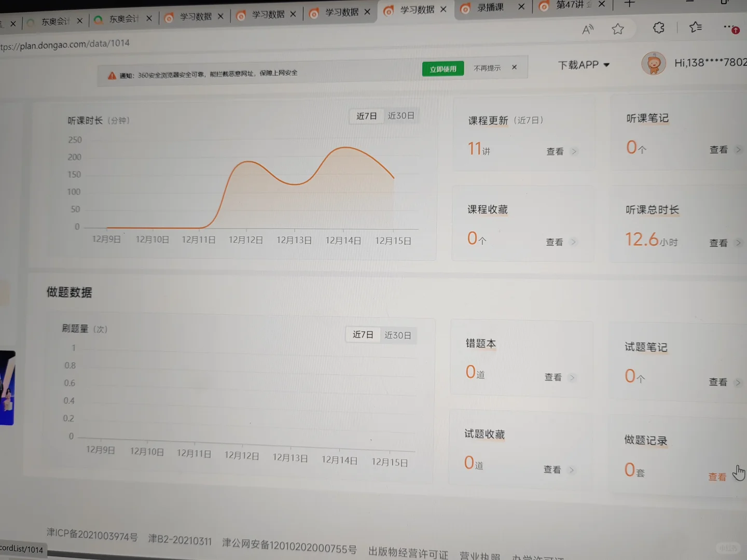Click the chevron arrow in the 试题笔记 card
Image resolution: width=747 pixels, height=560 pixels.
pyautogui.click(x=738, y=383)
